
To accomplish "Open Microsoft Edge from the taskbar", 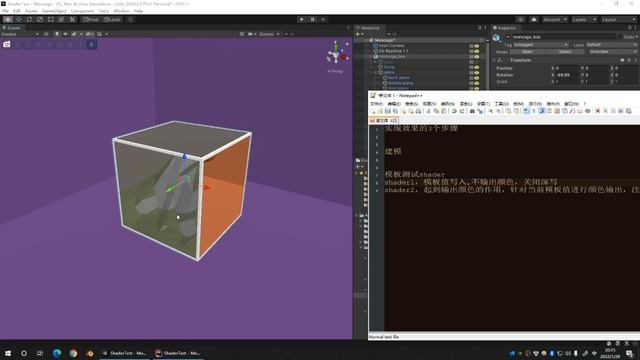I will (57, 353).
